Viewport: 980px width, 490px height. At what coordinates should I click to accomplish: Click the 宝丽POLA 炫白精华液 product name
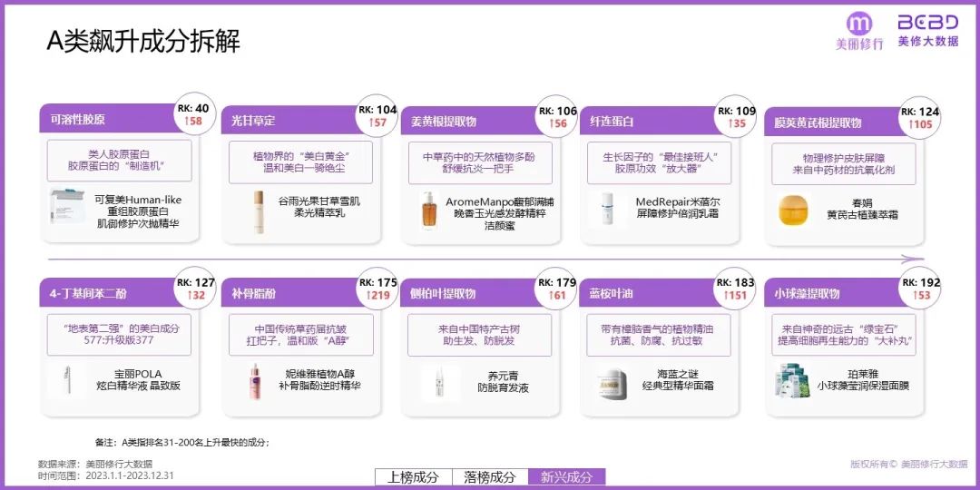pyautogui.click(x=138, y=380)
